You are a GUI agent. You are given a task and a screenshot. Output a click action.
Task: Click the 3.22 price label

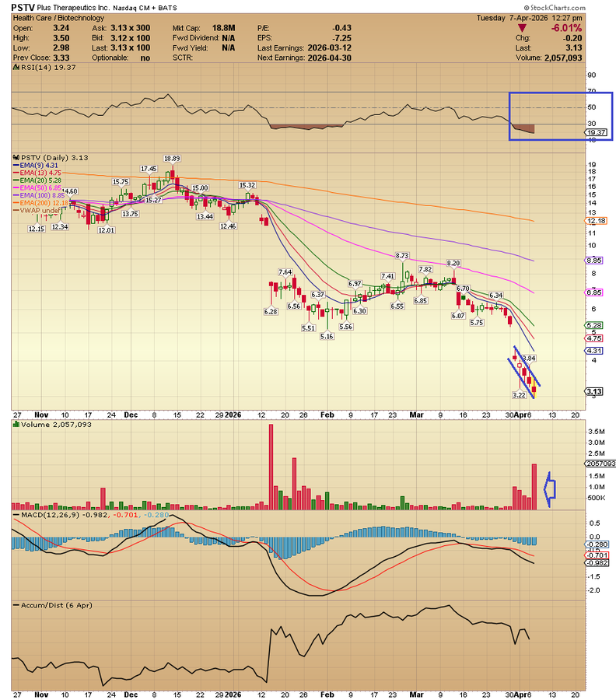(x=519, y=395)
